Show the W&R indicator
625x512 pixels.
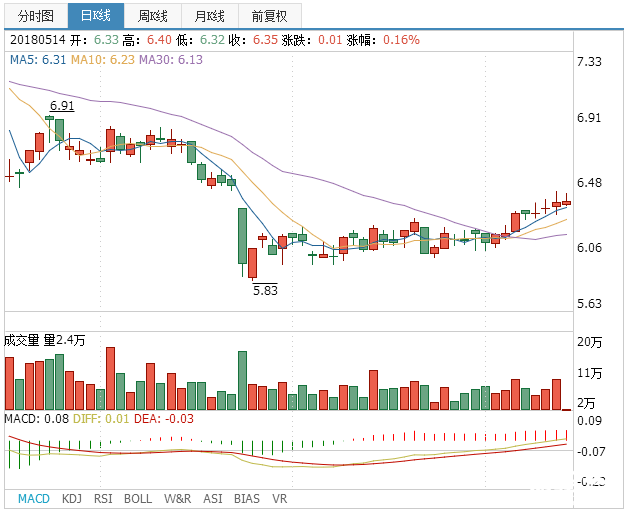tap(177, 498)
